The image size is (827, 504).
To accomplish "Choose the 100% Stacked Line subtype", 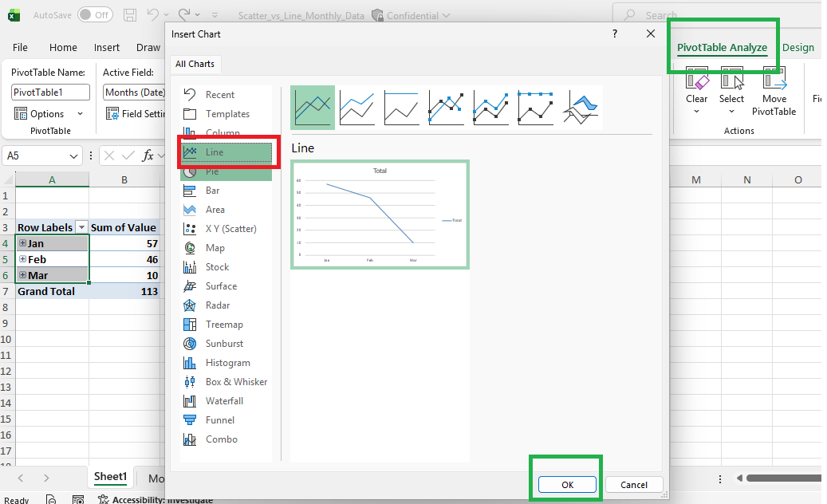I will pos(401,108).
